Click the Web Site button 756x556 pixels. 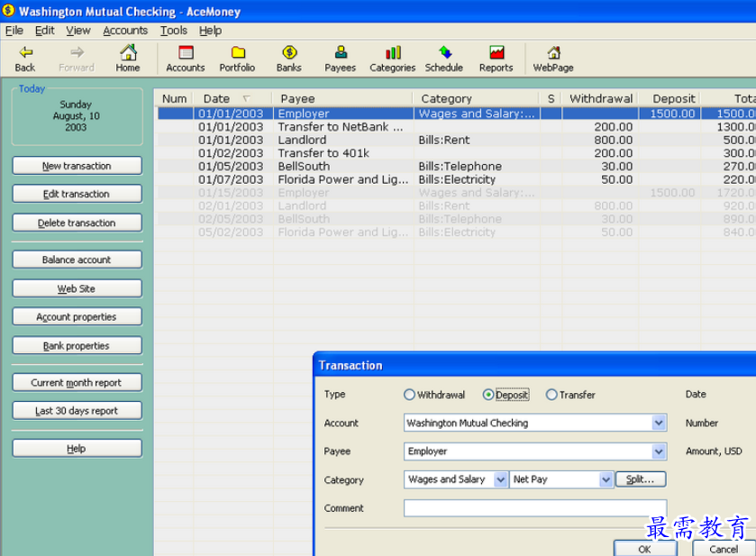(x=77, y=288)
